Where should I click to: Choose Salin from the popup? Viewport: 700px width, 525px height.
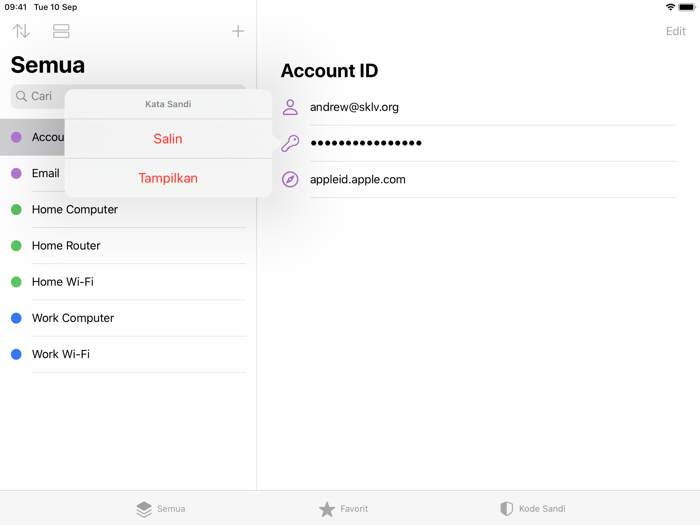pyautogui.click(x=168, y=139)
